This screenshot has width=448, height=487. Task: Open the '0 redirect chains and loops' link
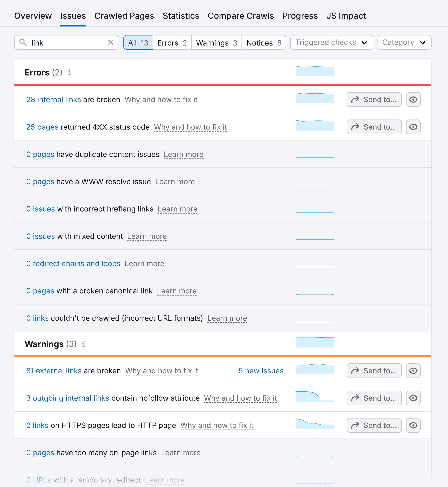[73, 264]
